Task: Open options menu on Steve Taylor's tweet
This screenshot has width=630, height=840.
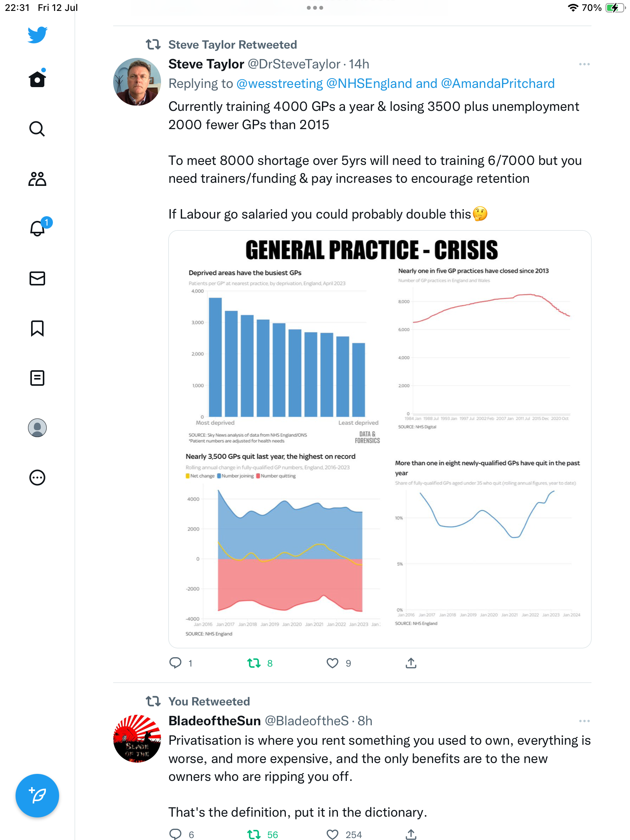Action: [x=584, y=64]
